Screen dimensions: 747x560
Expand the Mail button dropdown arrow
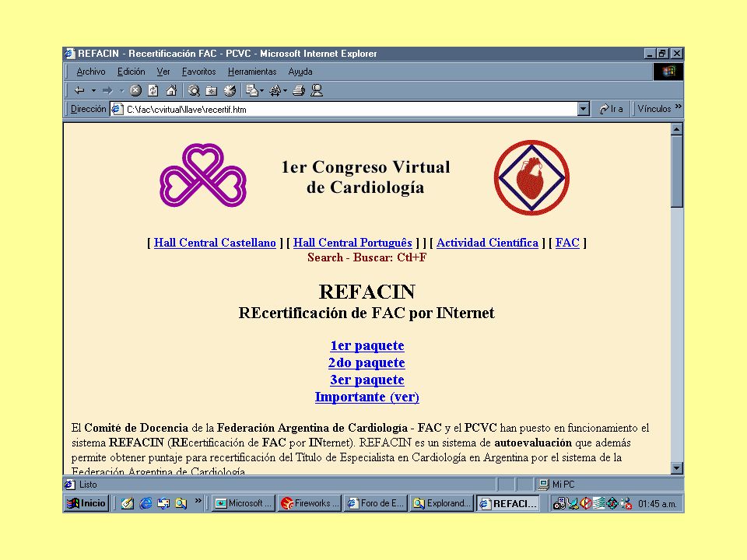[262, 90]
